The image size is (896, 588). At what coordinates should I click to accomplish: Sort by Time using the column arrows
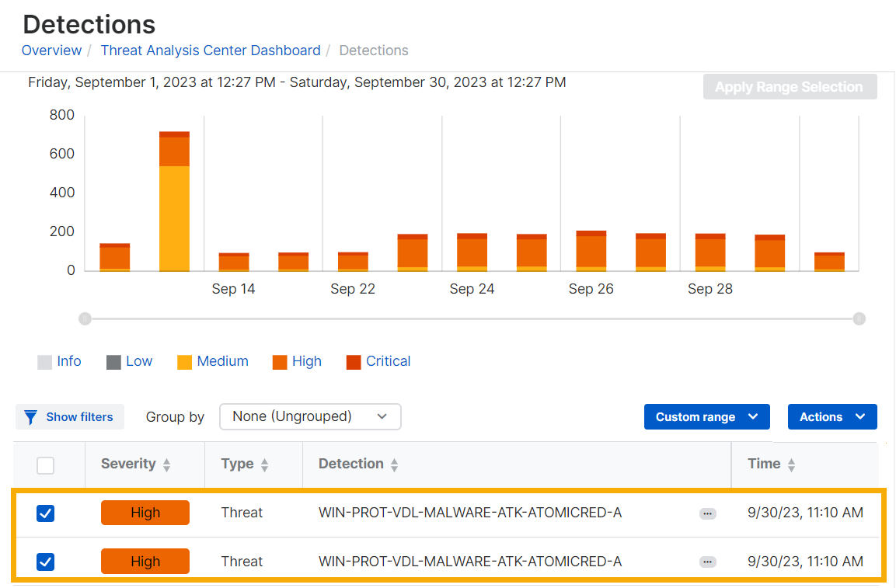(x=791, y=464)
